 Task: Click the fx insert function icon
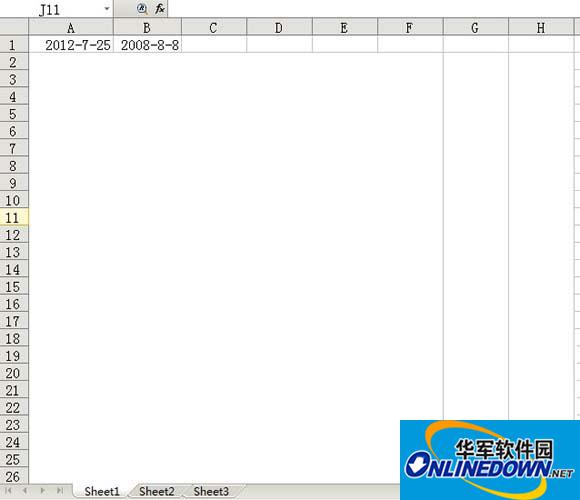click(159, 9)
